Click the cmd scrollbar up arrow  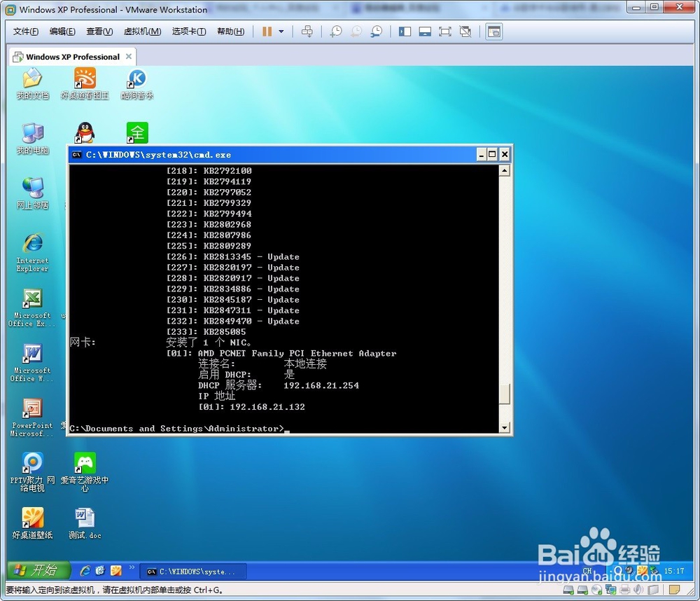505,170
